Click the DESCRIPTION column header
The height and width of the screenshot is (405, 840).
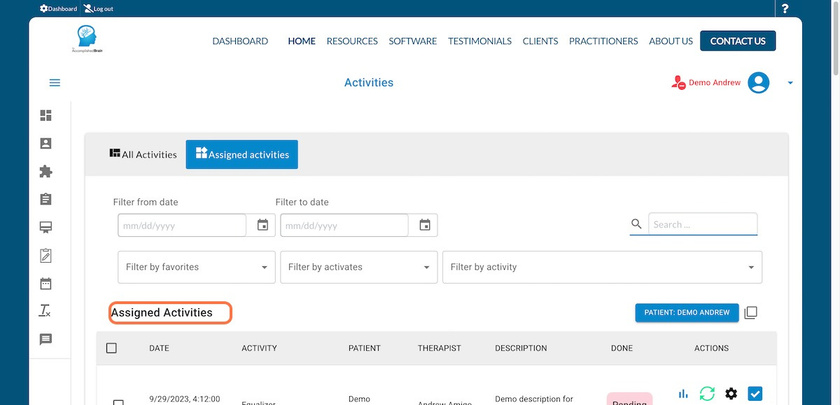[521, 348]
